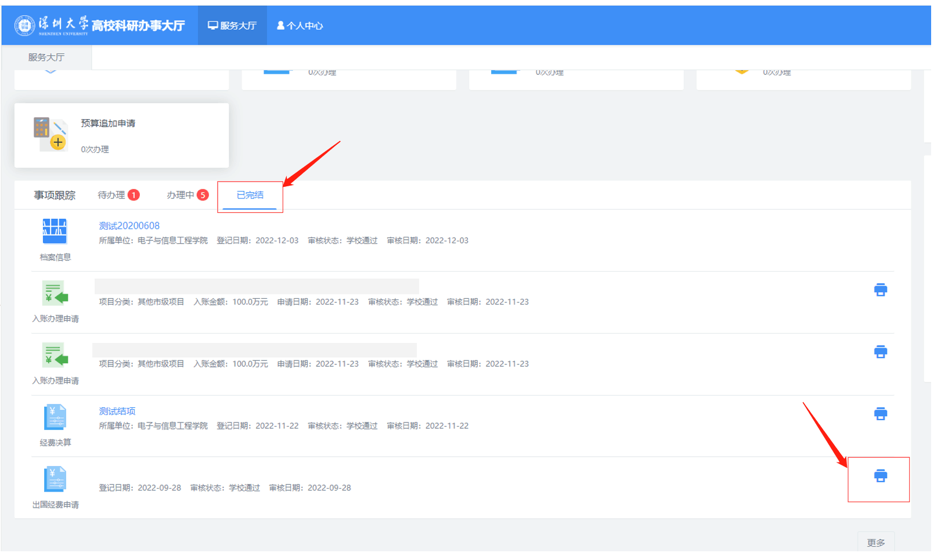Click the 更多 button

coord(875,543)
